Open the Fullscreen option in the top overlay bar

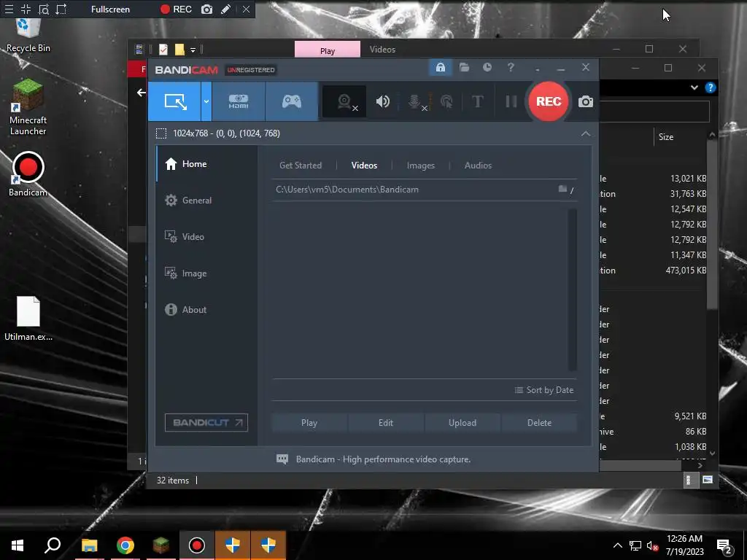[x=110, y=9]
